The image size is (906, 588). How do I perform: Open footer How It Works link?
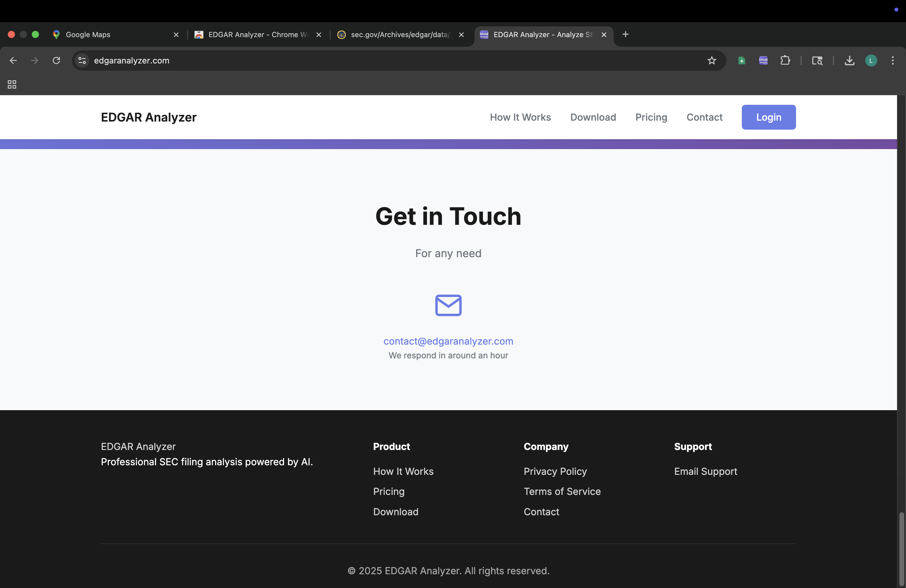click(x=403, y=471)
